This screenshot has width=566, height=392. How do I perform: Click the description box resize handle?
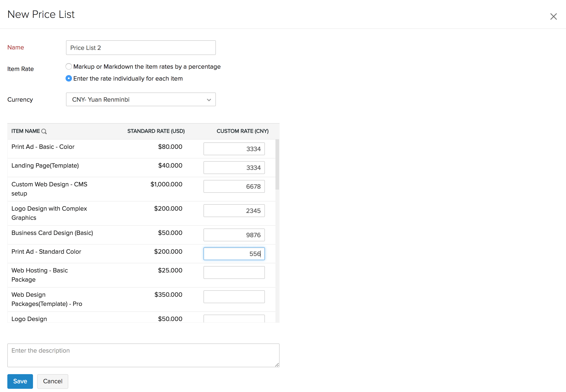coord(277,365)
